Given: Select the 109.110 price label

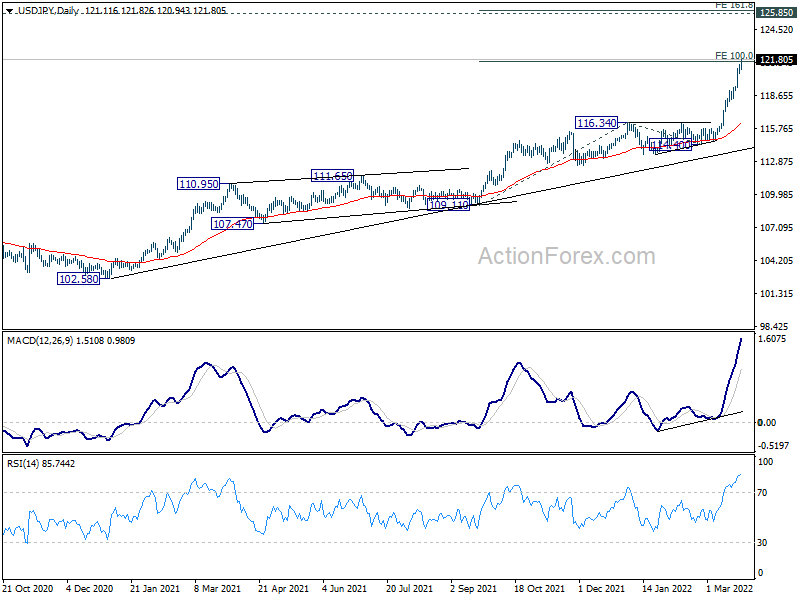Looking at the screenshot, I should [x=448, y=205].
